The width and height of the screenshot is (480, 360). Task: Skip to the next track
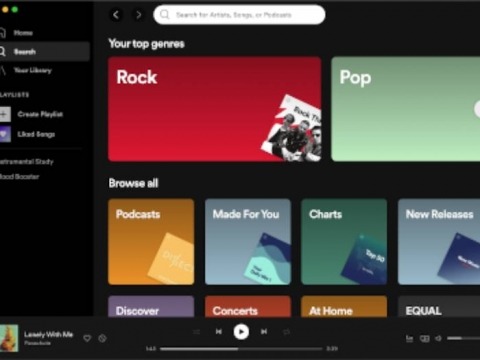264,332
